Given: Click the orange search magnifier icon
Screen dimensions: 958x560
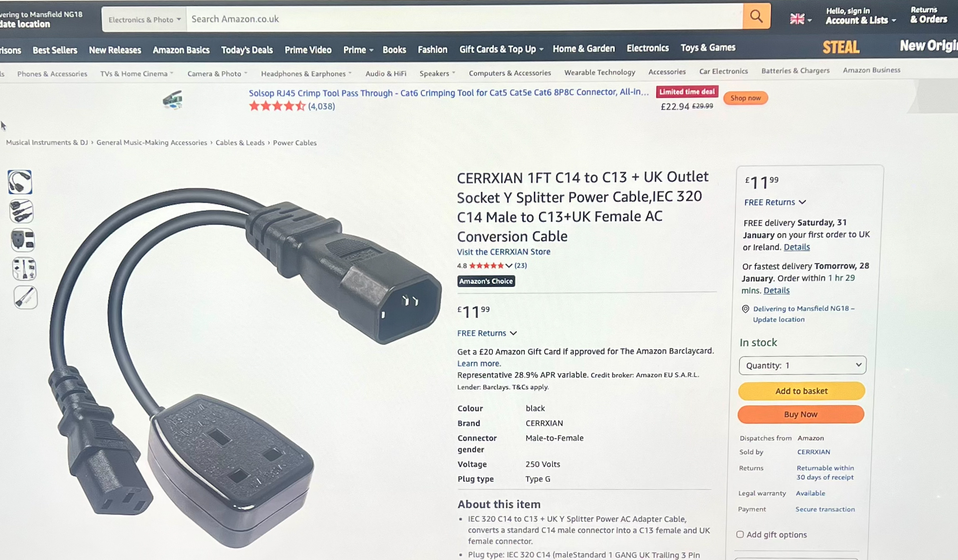Looking at the screenshot, I should tap(756, 17).
